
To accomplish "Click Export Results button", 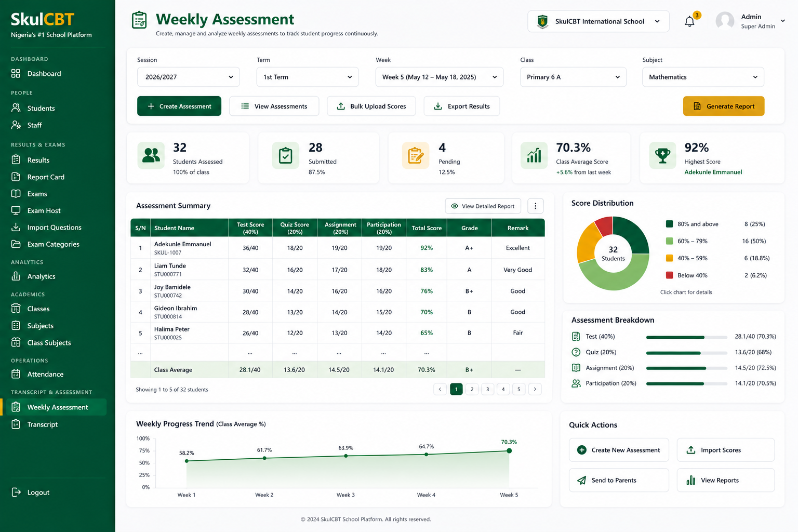I will click(462, 106).
